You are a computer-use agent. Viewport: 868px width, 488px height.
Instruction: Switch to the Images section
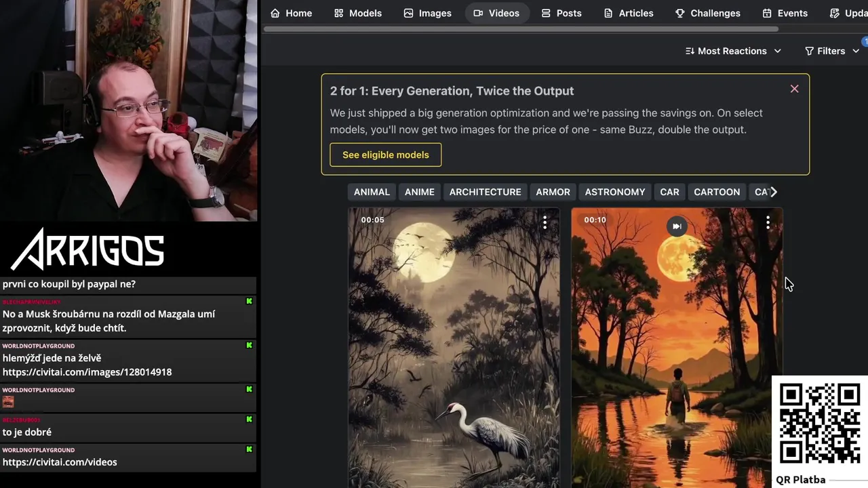tap(427, 13)
